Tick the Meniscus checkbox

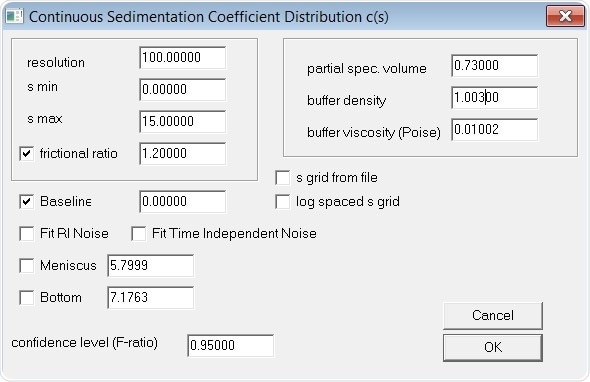pos(27,265)
